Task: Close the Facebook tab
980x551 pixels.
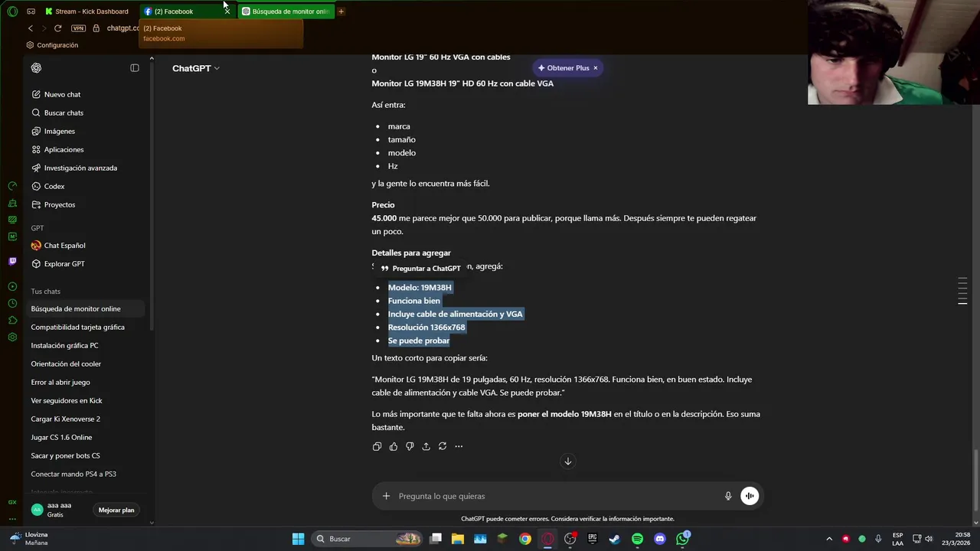Action: point(227,11)
